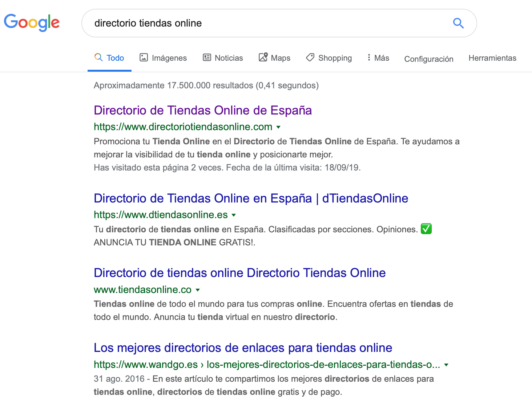Open Herramientas search tools
Image resolution: width=532 pixels, height=405 pixels.
(492, 58)
